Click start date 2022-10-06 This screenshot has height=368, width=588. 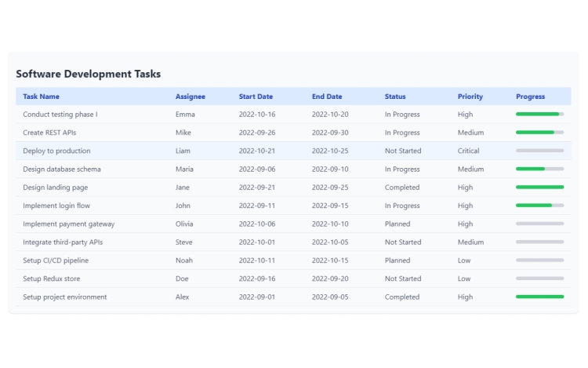(257, 224)
